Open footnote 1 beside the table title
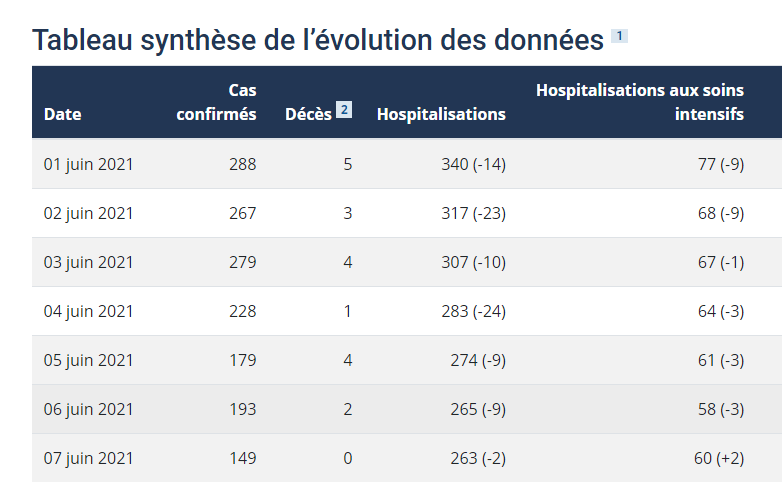The height and width of the screenshot is (491, 782). [x=619, y=36]
